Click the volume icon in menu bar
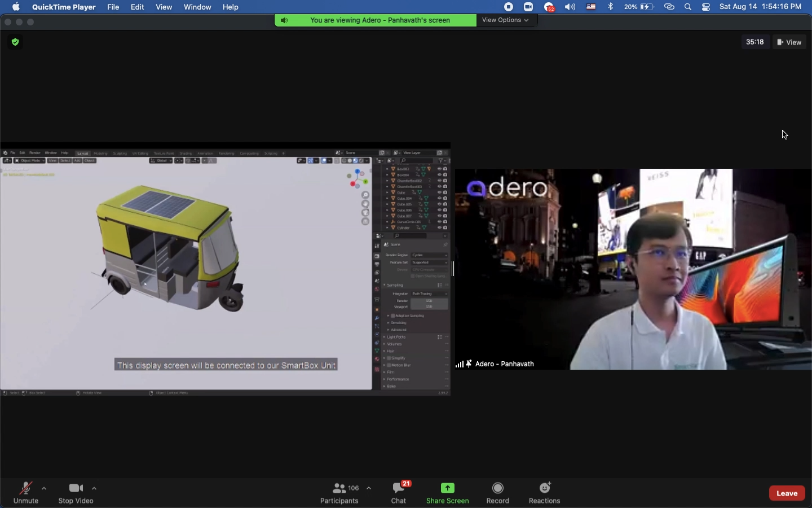This screenshot has width=812, height=508. (571, 7)
